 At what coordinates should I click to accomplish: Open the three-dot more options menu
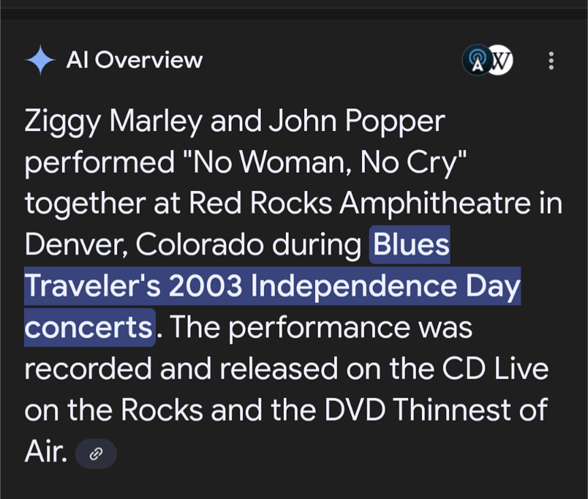551,60
